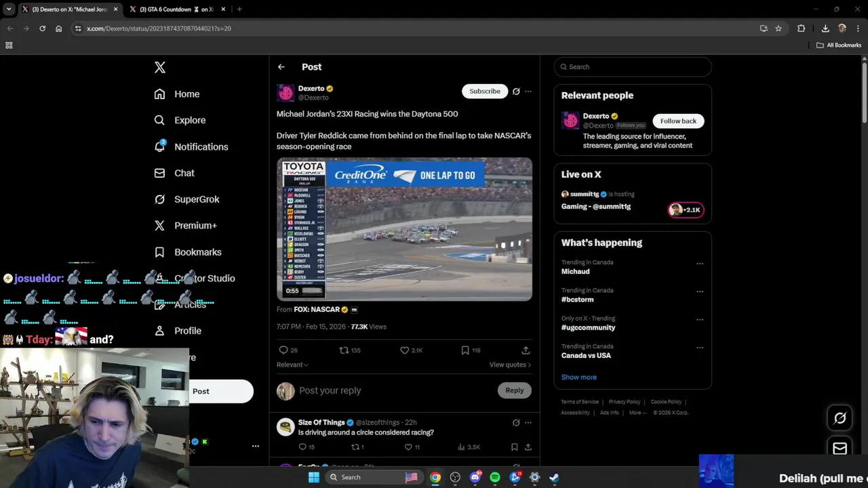This screenshot has height=488, width=868.
Task: Click Grok icon on Size Of Things reply
Action: (x=516, y=423)
